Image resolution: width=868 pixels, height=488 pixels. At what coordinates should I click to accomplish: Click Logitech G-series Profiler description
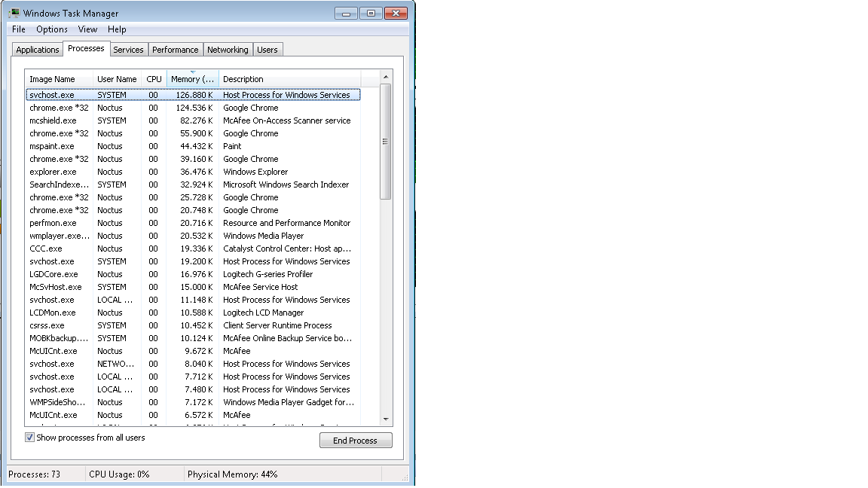(x=268, y=274)
